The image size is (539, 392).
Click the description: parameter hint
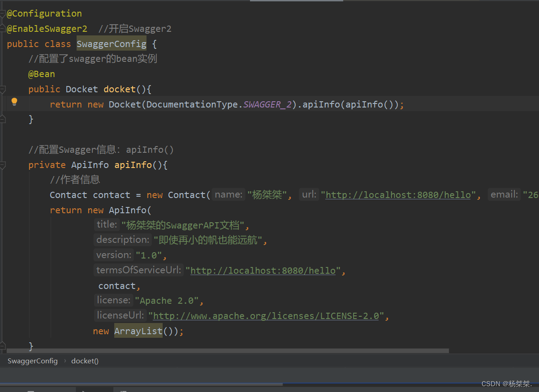(123, 240)
